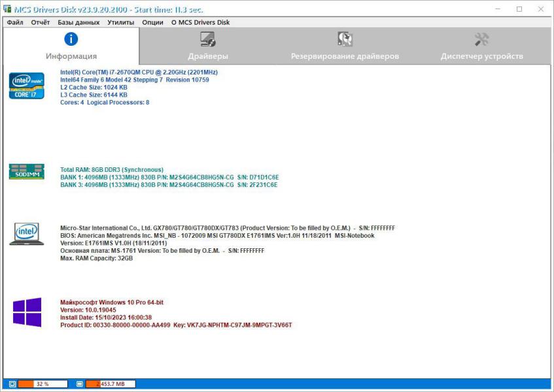Image resolution: width=554 pixels, height=392 pixels.
Task: Click the 32 % CPU usage bar
Action: pyautogui.click(x=43, y=384)
